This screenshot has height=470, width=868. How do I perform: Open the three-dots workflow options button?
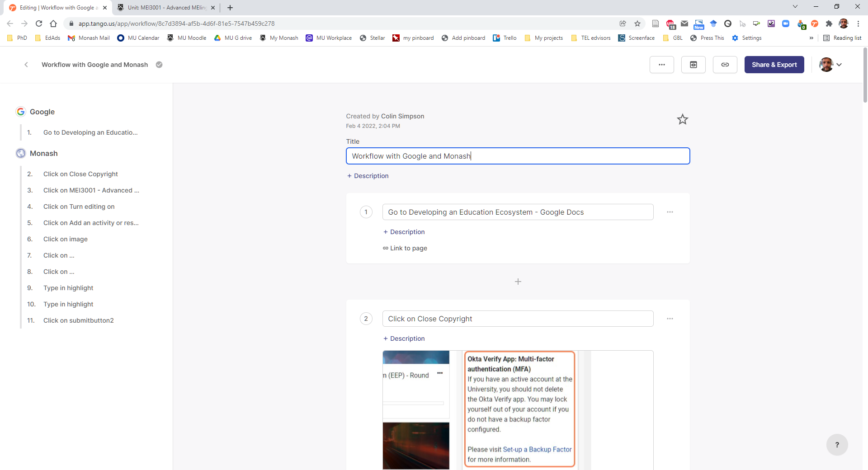(x=661, y=65)
